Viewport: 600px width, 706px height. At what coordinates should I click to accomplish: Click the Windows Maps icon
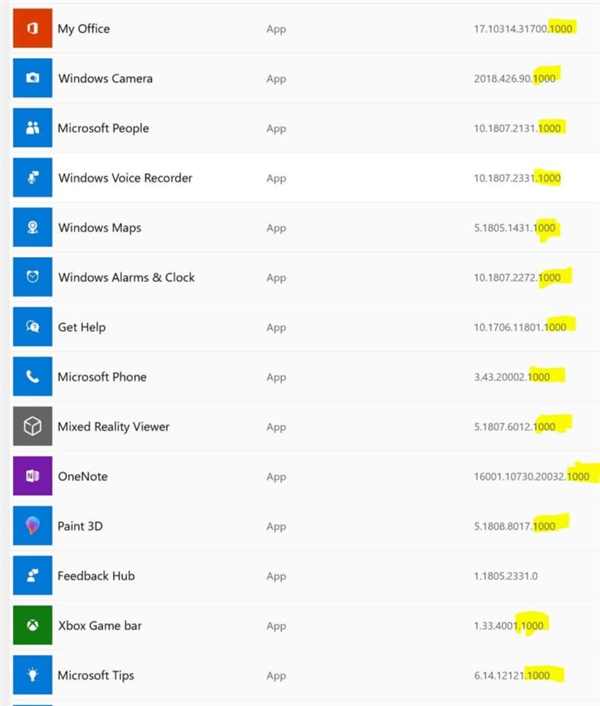coord(32,228)
